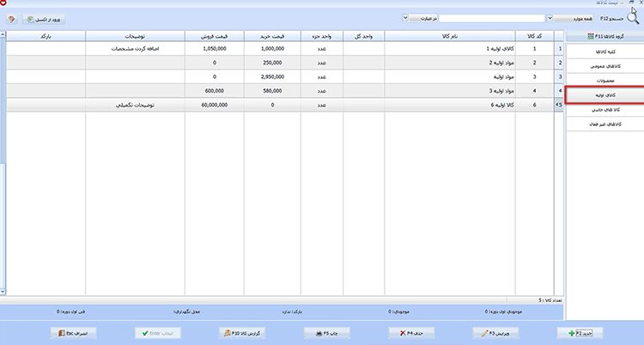
Task: Click the 'قیمت خرید' column header
Action: (x=272, y=36)
